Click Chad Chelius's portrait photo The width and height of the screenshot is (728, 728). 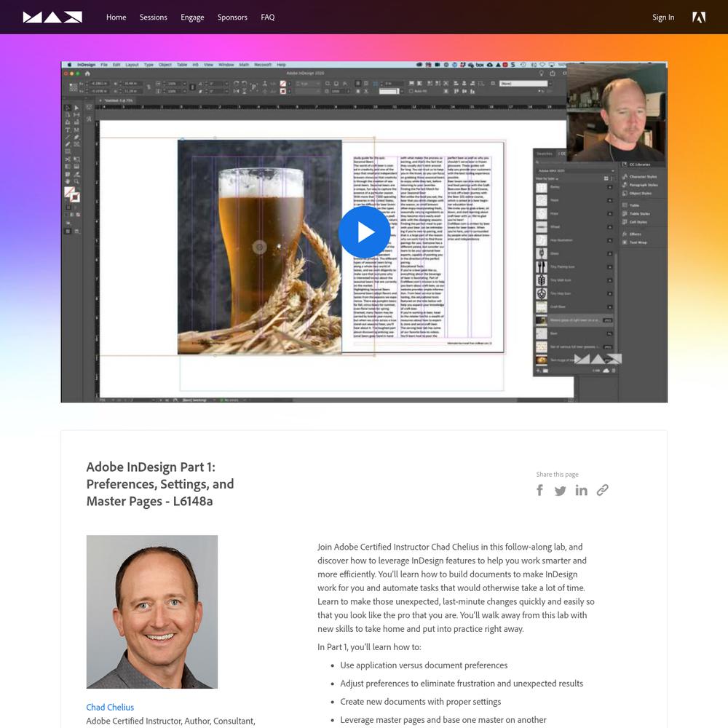pyautogui.click(x=152, y=612)
